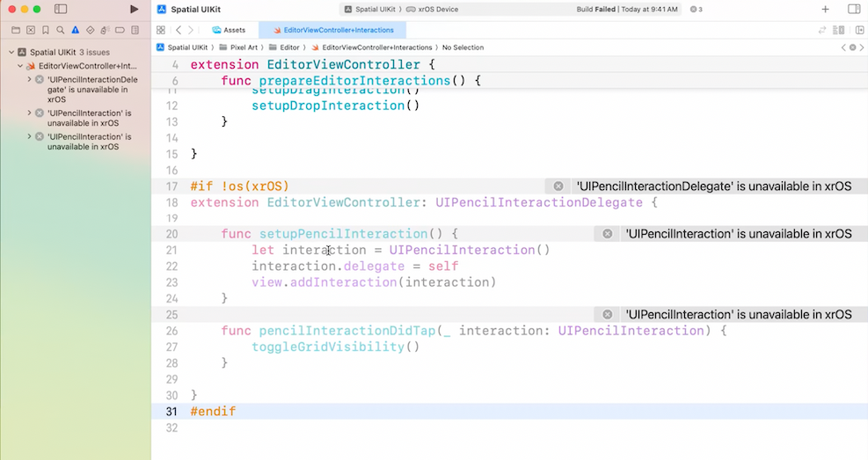Click setupDropInteraction() on line 12
The width and height of the screenshot is (868, 460).
pos(335,106)
